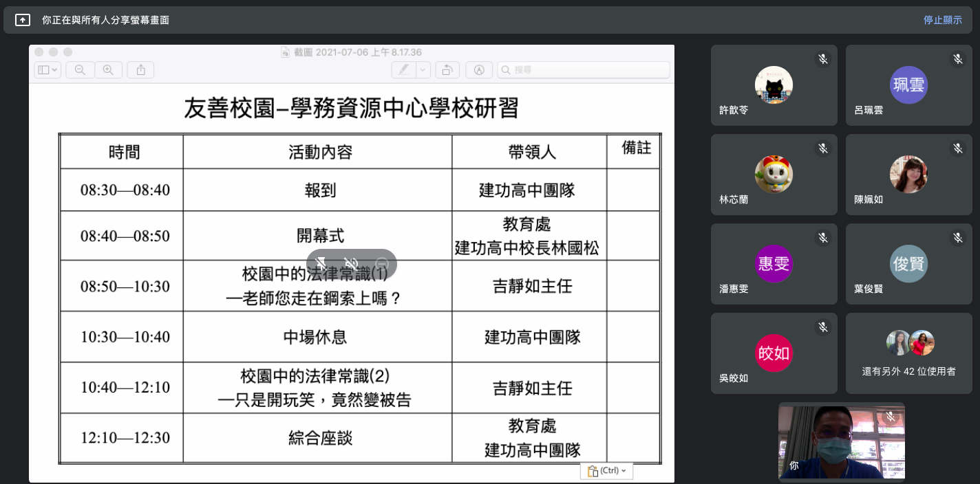This screenshot has width=980, height=484.
Task: Open the highlight pen options arrow
Action: pos(423,69)
